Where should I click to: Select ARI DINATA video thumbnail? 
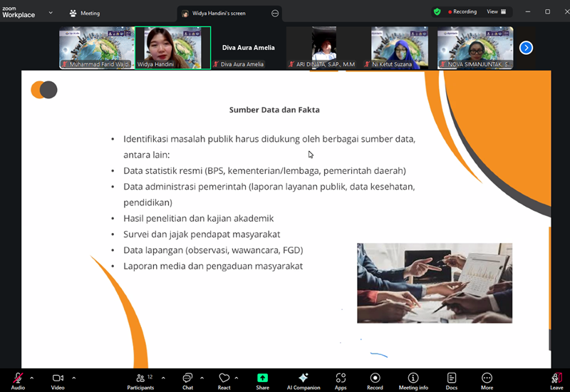point(324,48)
